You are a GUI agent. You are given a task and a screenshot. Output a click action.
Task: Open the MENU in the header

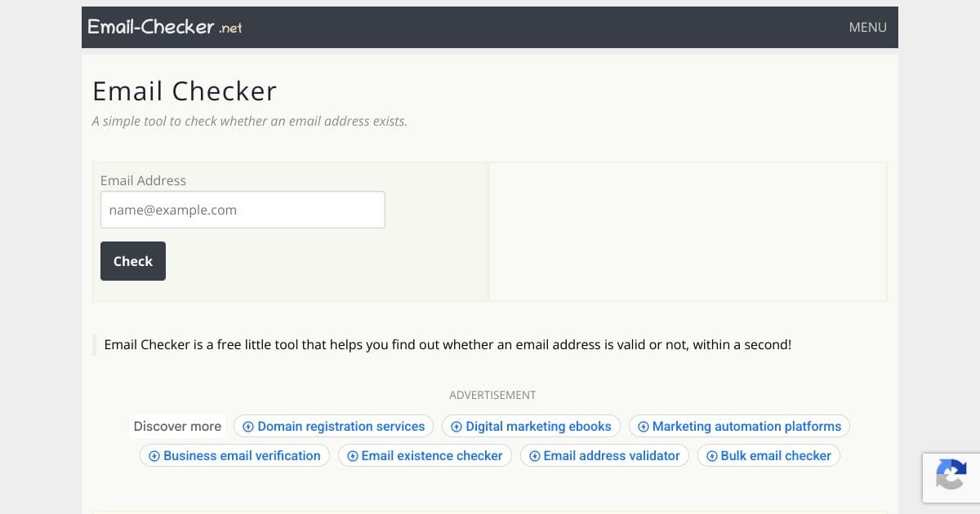click(867, 27)
